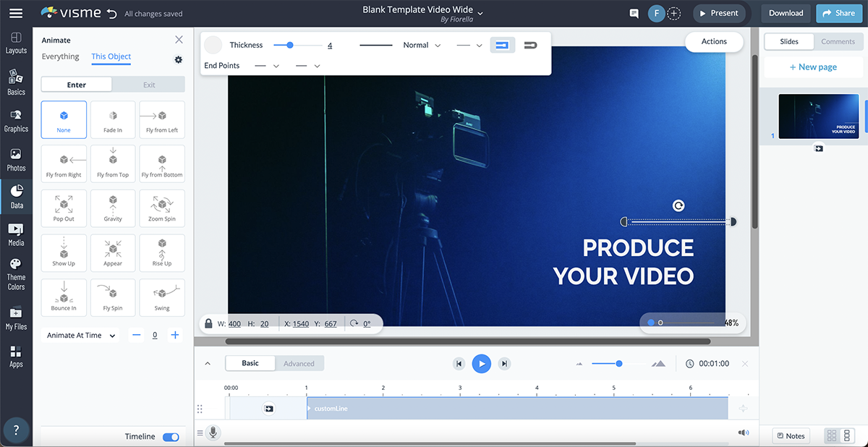Select the slide 1 thumbnail
Viewport: 868px width, 447px height.
(x=817, y=116)
